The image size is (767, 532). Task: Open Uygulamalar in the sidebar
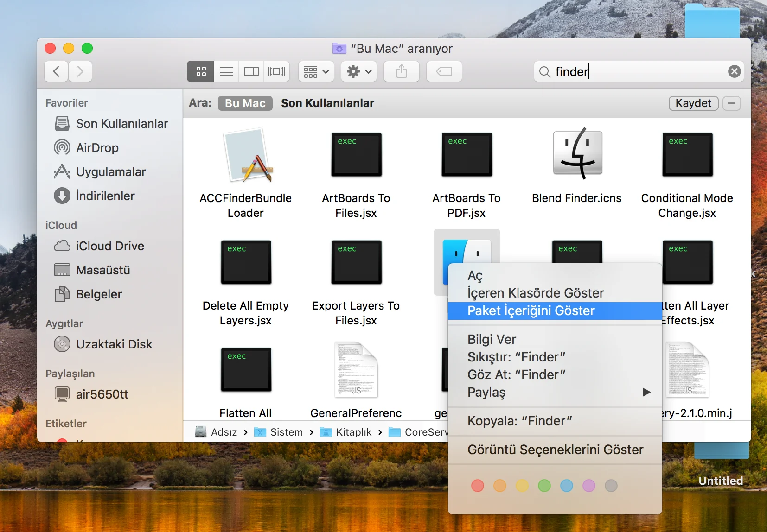[x=110, y=172]
